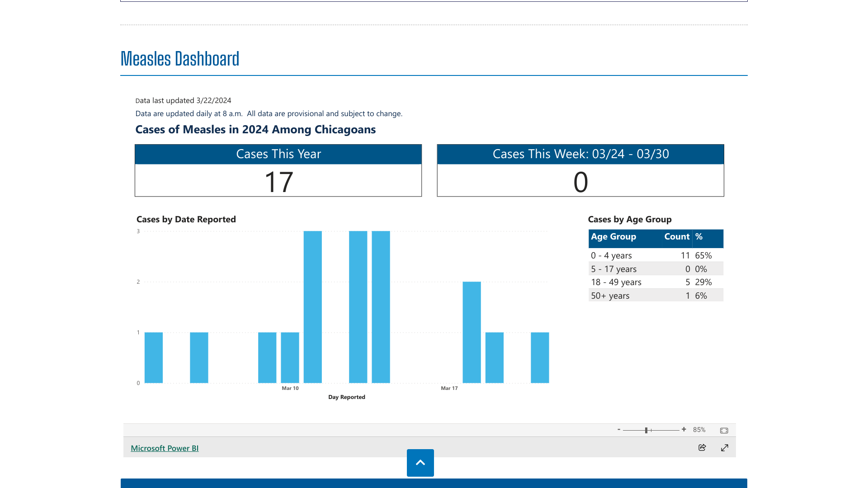
Task: Select the 50+ years table row
Action: pos(610,296)
